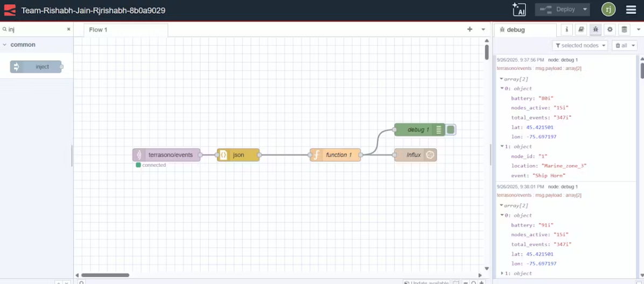Click the event value "Ship Horn"
Screen dimensions: 644x284
[x=549, y=176]
